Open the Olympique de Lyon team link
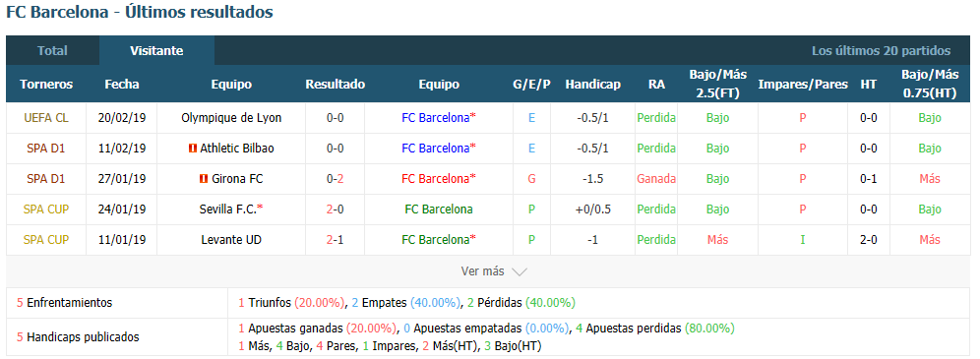 coord(231,118)
